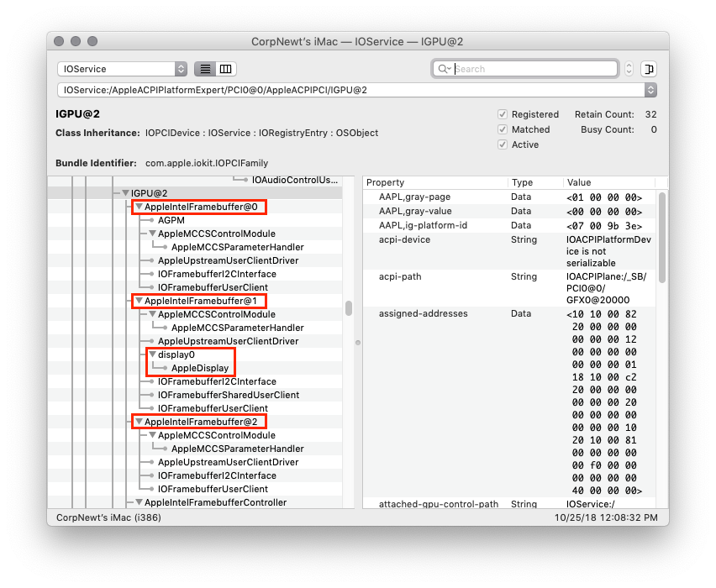The image size is (716, 588).
Task: Collapse the AppleIntelFramebuffer@0 node
Action: (x=139, y=207)
